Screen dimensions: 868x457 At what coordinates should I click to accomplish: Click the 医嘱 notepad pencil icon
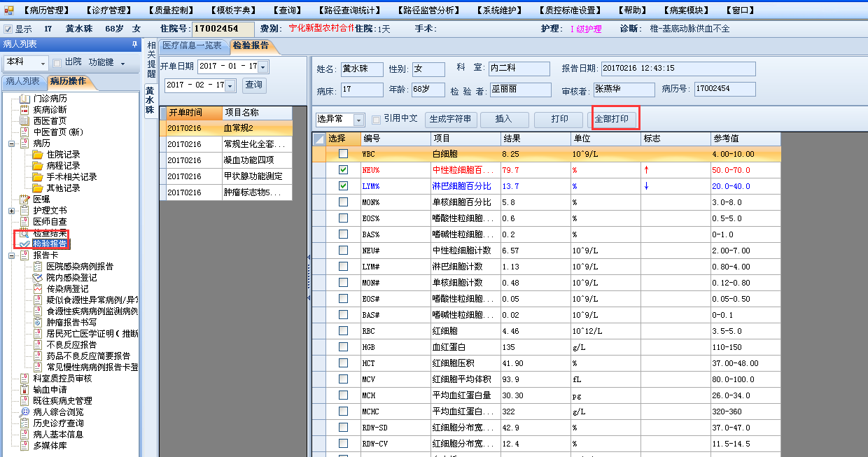pos(24,199)
